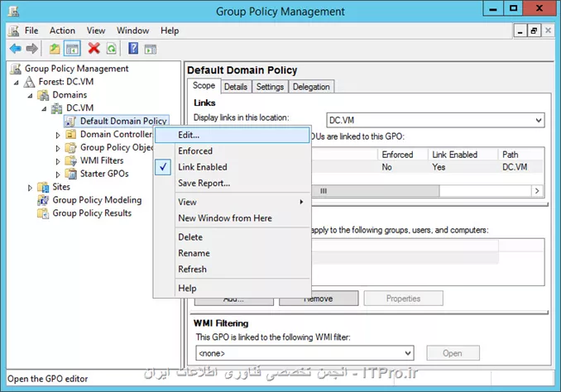Click the title bar application icon
Image resolution: width=561 pixels, height=392 pixels.
pos(13,11)
